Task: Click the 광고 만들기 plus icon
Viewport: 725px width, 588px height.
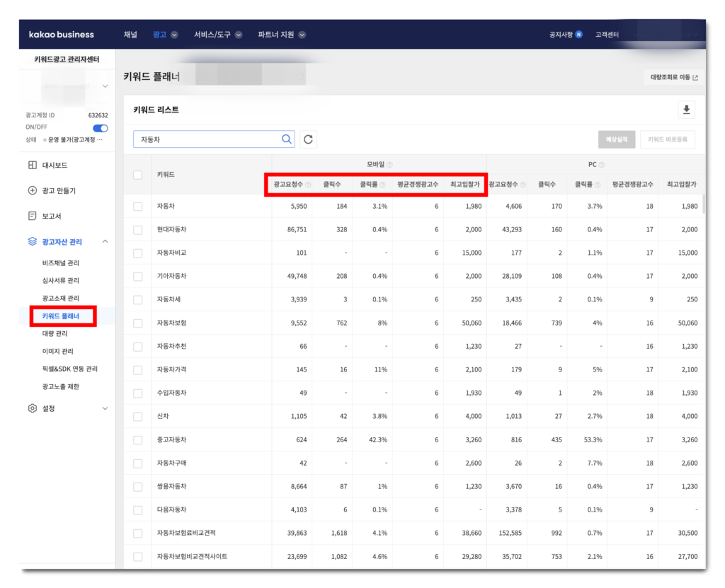Action: (32, 191)
